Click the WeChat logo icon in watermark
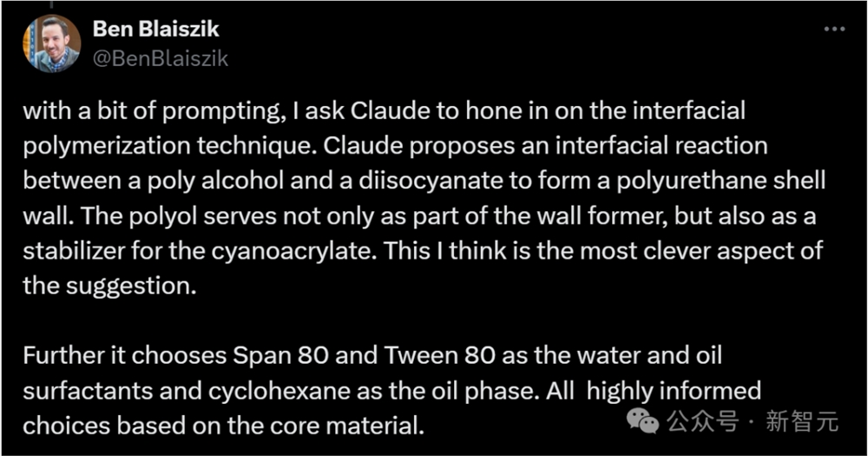The image size is (868, 456). 642,420
